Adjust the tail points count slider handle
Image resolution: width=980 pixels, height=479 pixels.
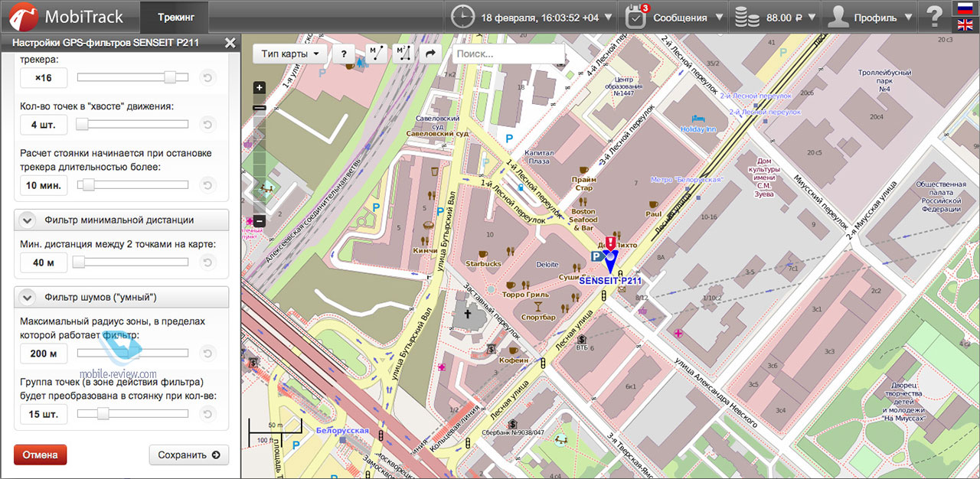point(80,124)
